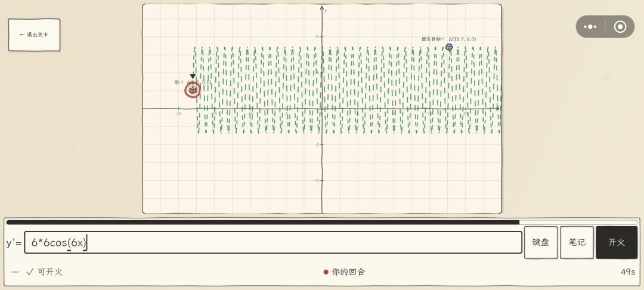
Task: Open the 键盘 keyboard panel
Action: 541,242
